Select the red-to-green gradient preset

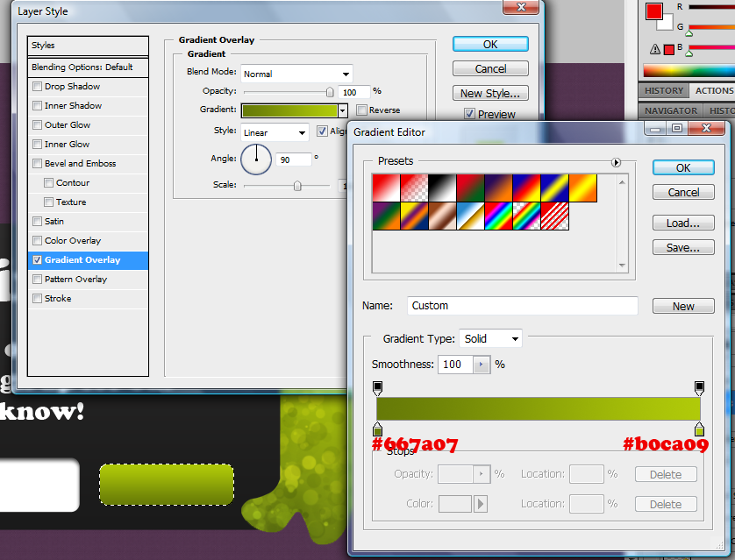(471, 188)
